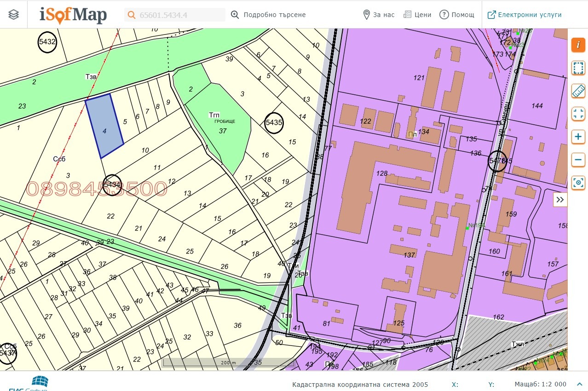The image size is (588, 391).
Task: Open the Цени pricing page
Action: (x=417, y=15)
